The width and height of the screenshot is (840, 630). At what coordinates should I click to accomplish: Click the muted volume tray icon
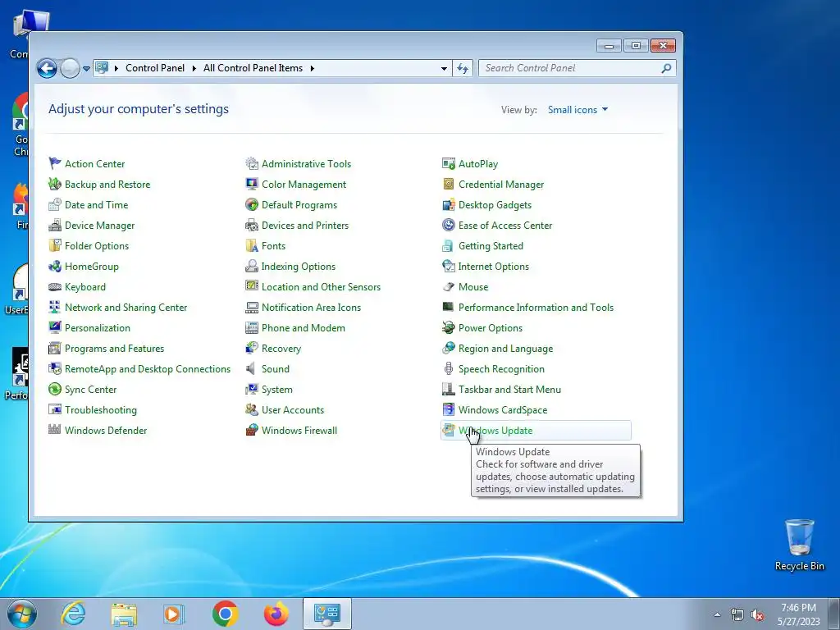click(x=757, y=615)
